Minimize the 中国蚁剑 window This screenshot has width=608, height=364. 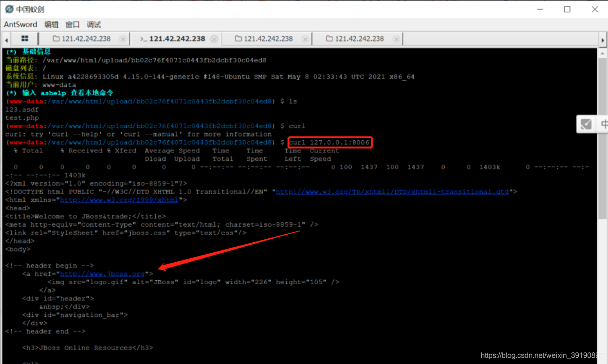click(x=539, y=9)
